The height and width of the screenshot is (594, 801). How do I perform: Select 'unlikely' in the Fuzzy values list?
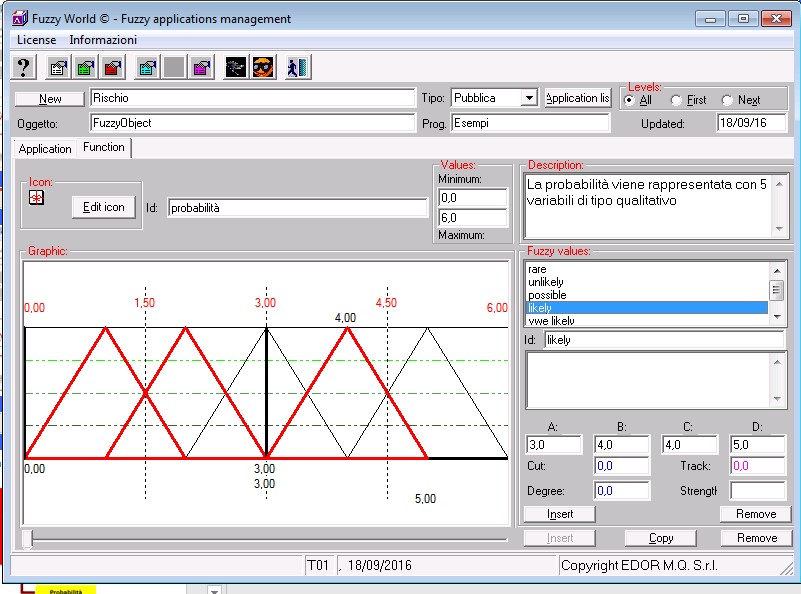[647, 282]
